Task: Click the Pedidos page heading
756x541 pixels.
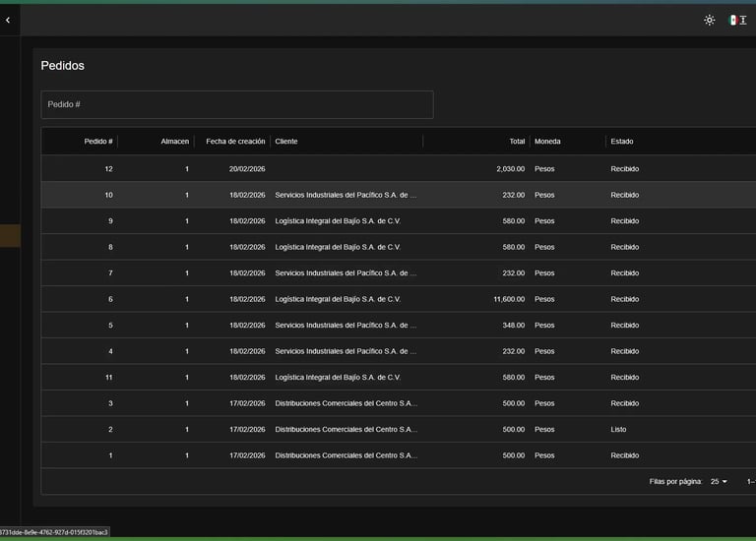Action: pos(63,66)
